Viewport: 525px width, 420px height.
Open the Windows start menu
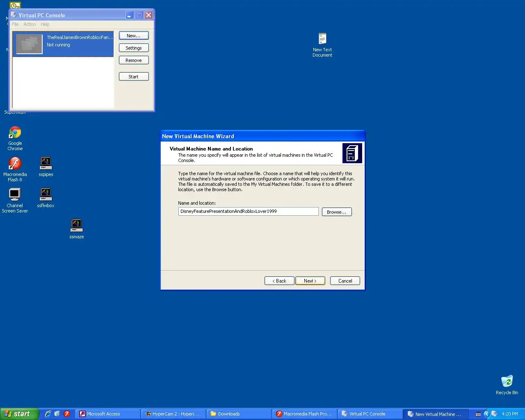[x=19, y=414]
